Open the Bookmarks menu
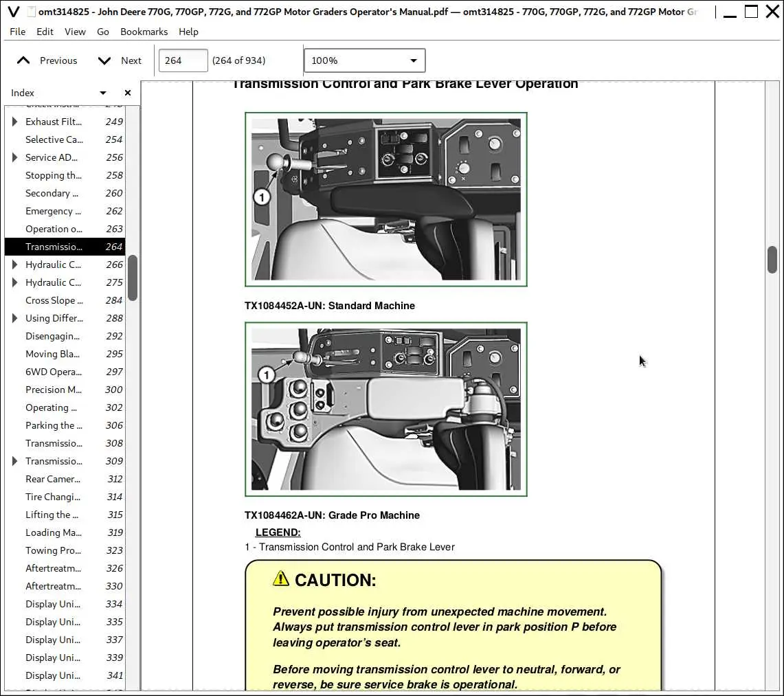 [144, 32]
